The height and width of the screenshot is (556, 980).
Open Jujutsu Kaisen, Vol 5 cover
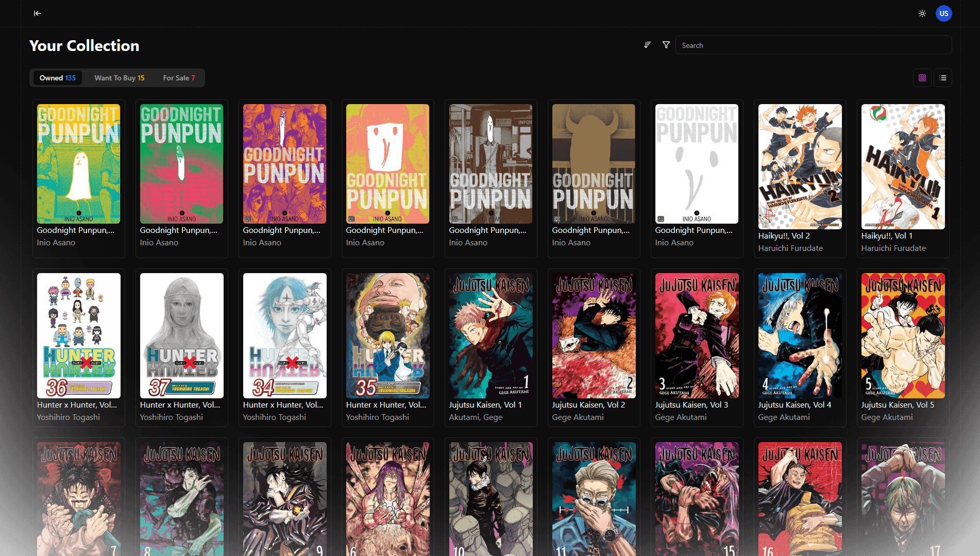click(x=903, y=335)
